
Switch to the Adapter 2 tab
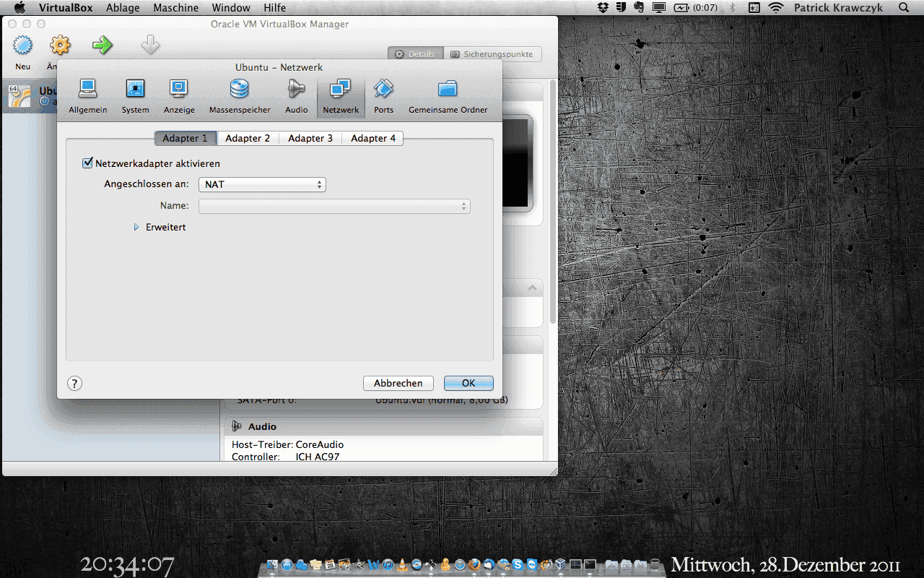click(248, 138)
